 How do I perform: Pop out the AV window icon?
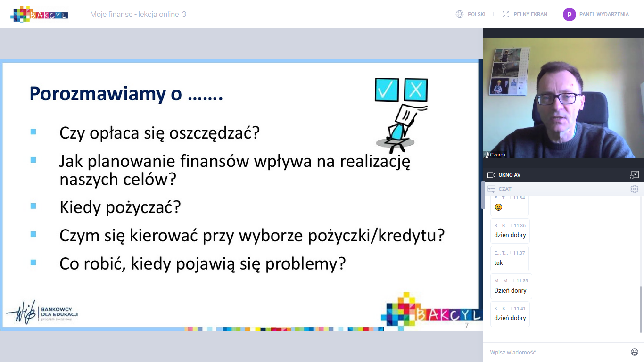[x=635, y=175]
